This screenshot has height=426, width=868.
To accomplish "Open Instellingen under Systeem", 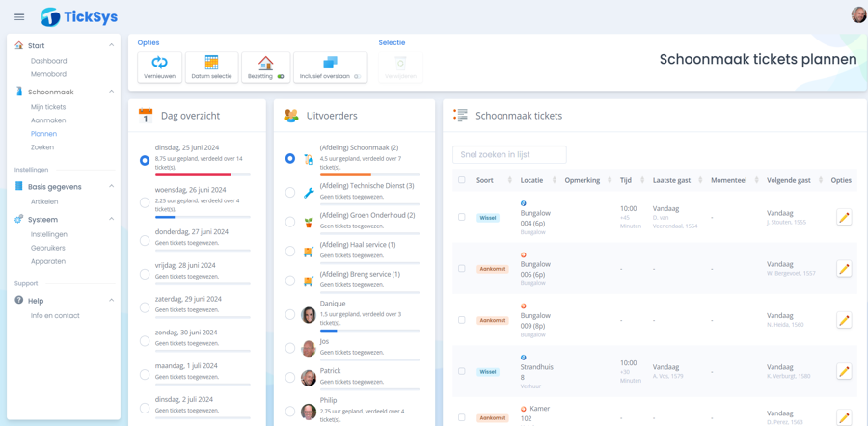I will click(49, 234).
